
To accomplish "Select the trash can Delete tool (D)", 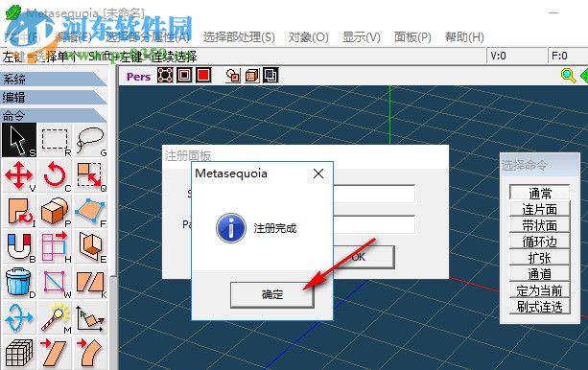I will coord(19,283).
